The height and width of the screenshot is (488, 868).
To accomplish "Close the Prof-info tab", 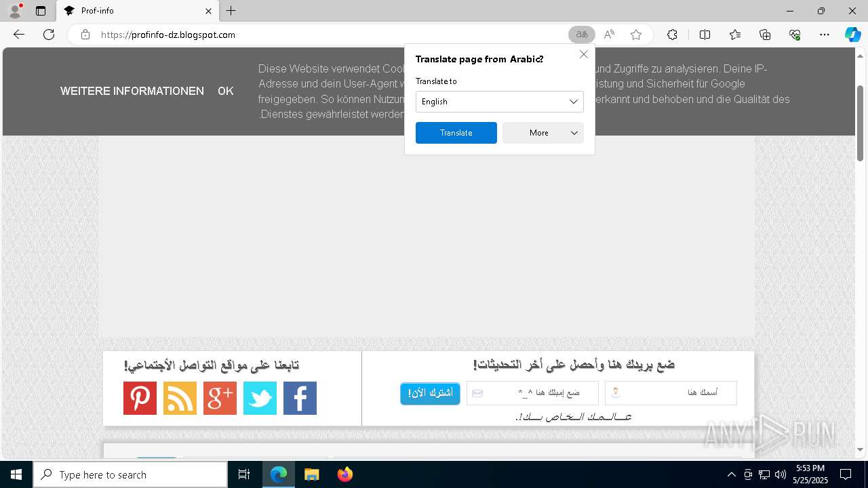I will click(209, 11).
